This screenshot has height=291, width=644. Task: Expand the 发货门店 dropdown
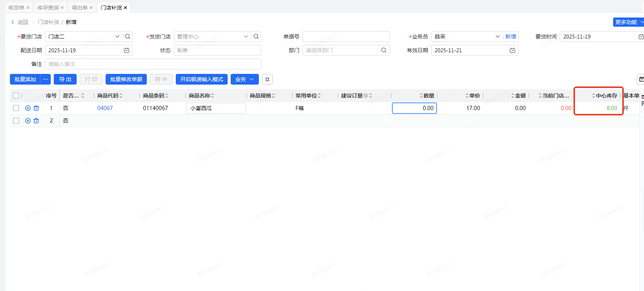[x=246, y=37]
